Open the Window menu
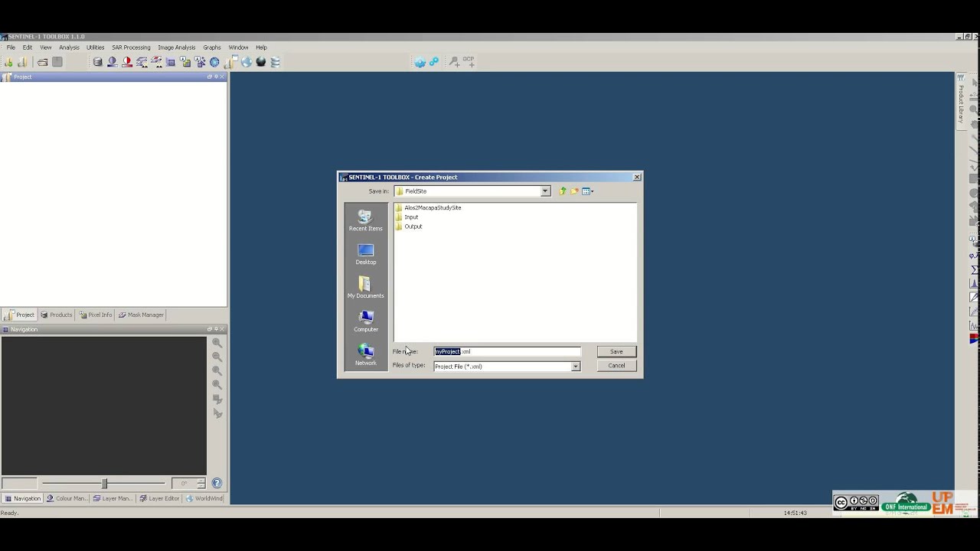The width and height of the screenshot is (980, 551). (238, 47)
